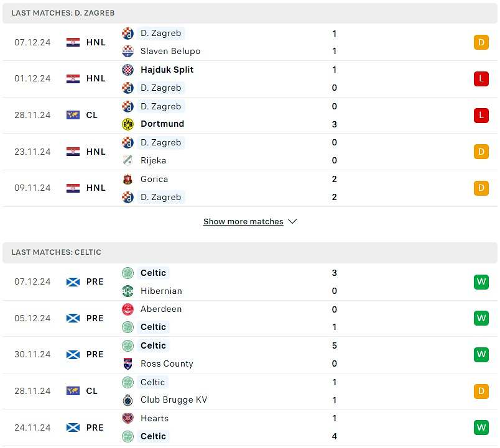Click the Dortmund club crest icon
Image resolution: width=500 pixels, height=448 pixels.
(x=128, y=124)
